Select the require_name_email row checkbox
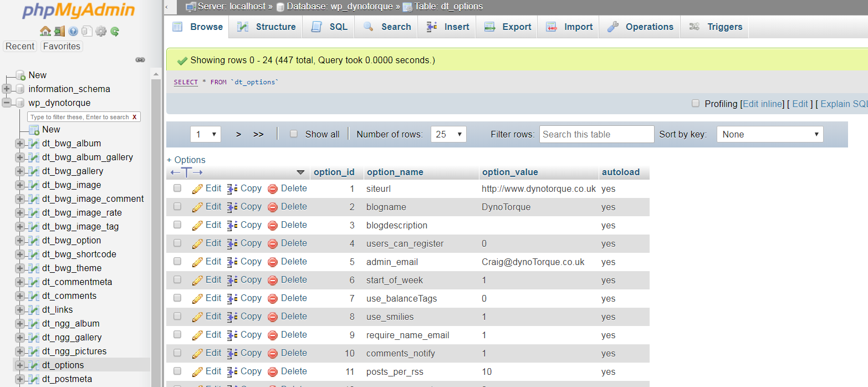Screen dimensions: 868x387 [177, 335]
